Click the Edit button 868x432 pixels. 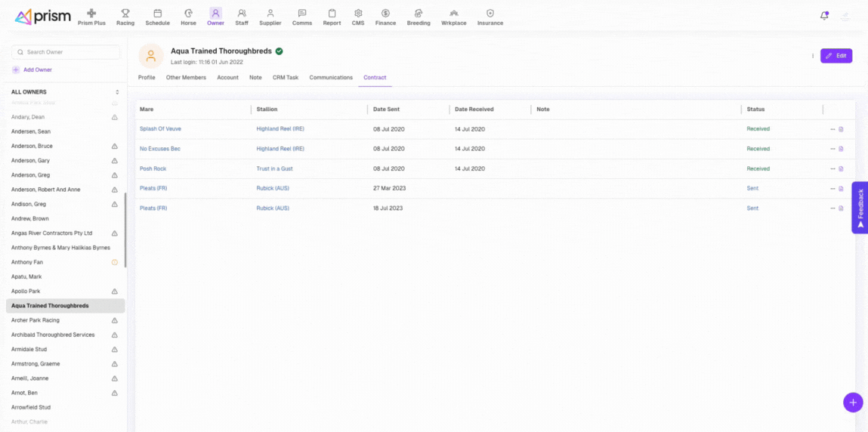(836, 56)
